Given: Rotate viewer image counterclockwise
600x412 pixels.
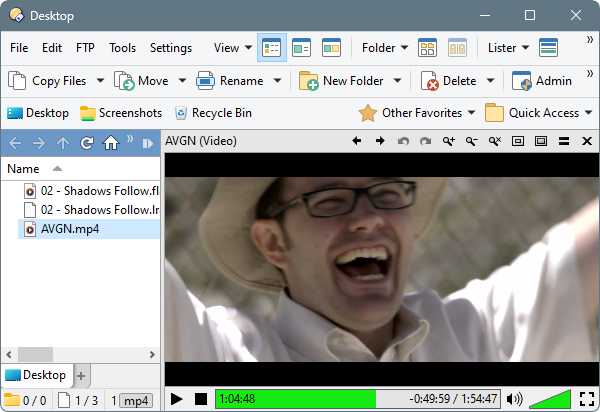Looking at the screenshot, I should tap(403, 141).
